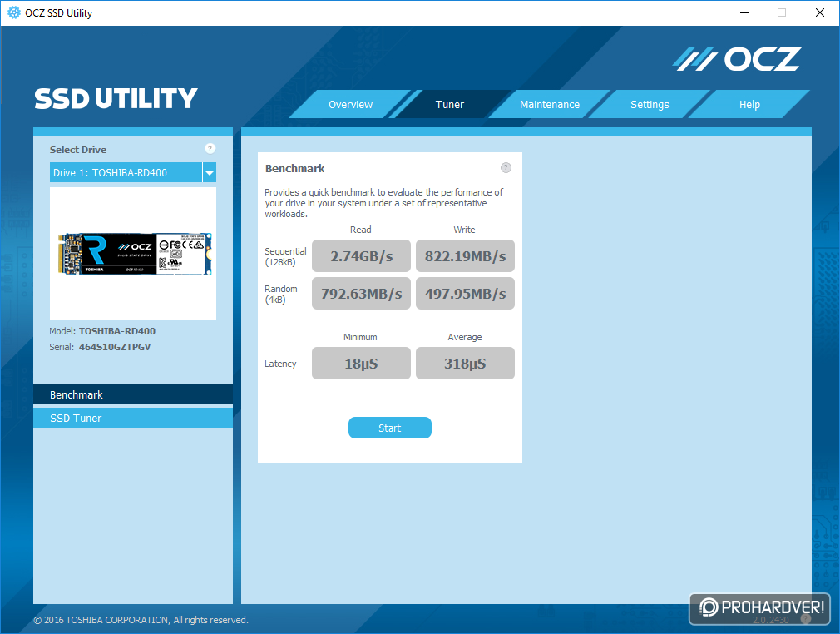
Task: Click the OCZ logo
Action: pyautogui.click(x=737, y=59)
